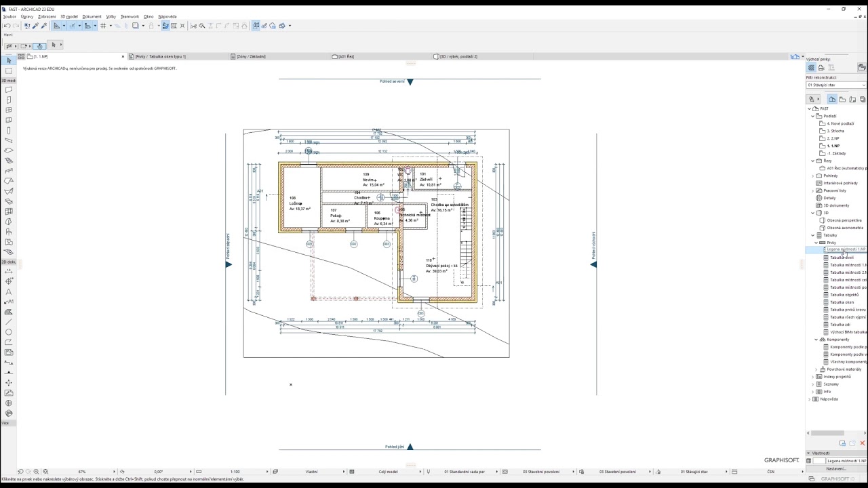Switch to the A01 Řez tab
Screen dimensions: 868x488
point(347,56)
